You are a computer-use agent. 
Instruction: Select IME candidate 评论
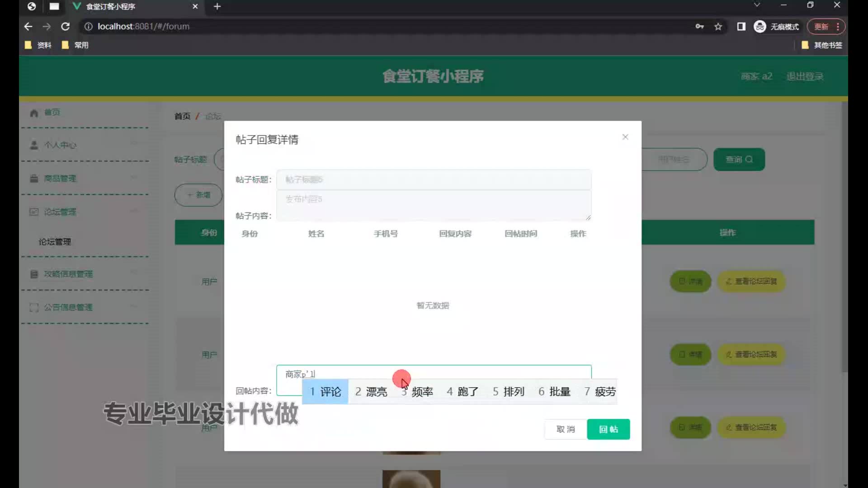[x=325, y=392]
